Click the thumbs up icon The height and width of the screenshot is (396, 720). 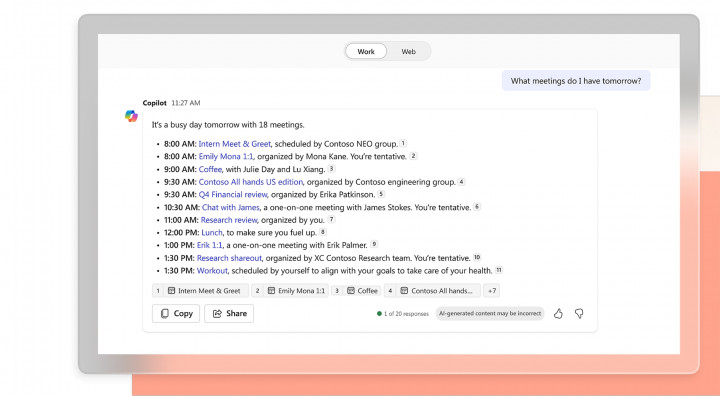pyautogui.click(x=558, y=313)
